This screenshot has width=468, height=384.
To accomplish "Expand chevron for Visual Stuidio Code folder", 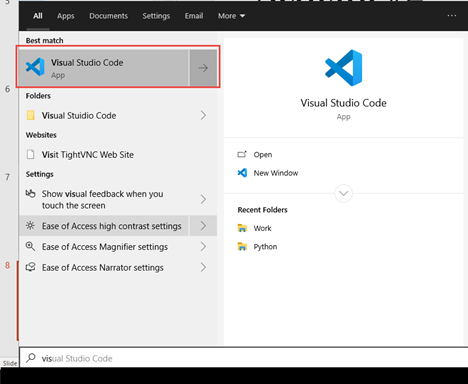I will 203,115.
